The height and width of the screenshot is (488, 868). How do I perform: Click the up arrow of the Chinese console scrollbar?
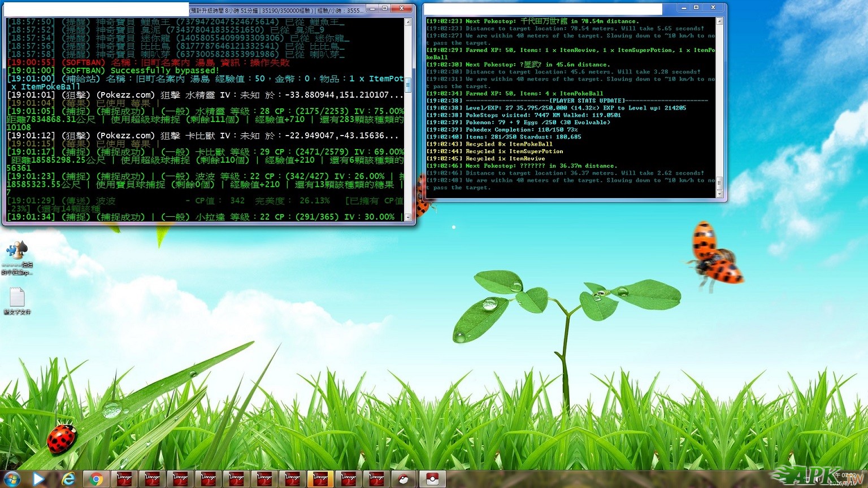coord(408,22)
